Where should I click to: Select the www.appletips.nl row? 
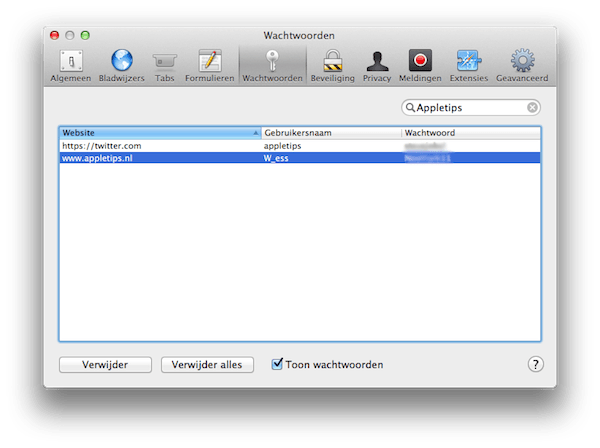coord(300,158)
